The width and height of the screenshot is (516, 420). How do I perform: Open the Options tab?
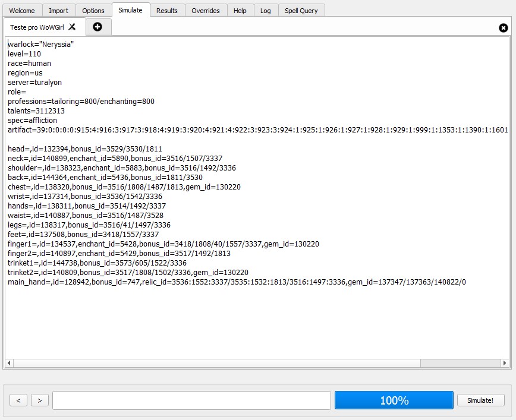[93, 11]
